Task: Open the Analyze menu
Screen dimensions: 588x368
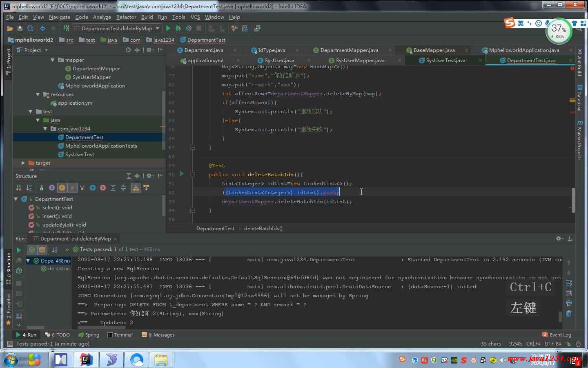Action: pyautogui.click(x=102, y=17)
